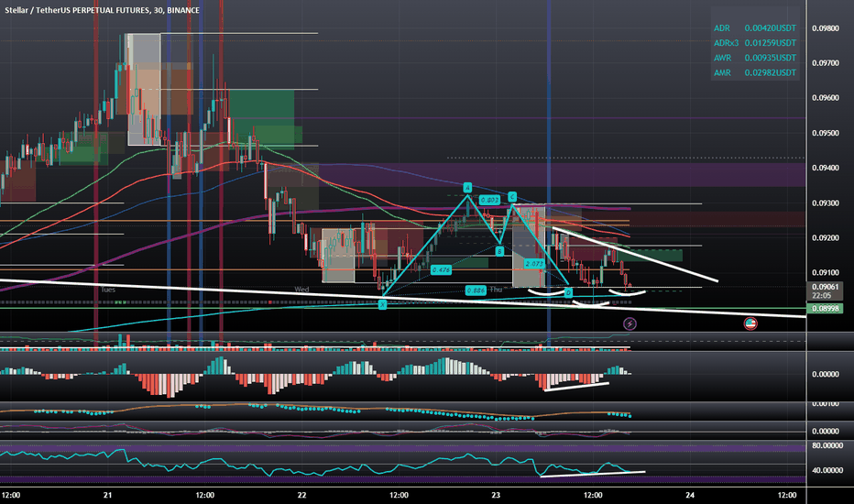The width and height of the screenshot is (854, 504).
Task: Click the current price label 0.09061
Action: 825,287
